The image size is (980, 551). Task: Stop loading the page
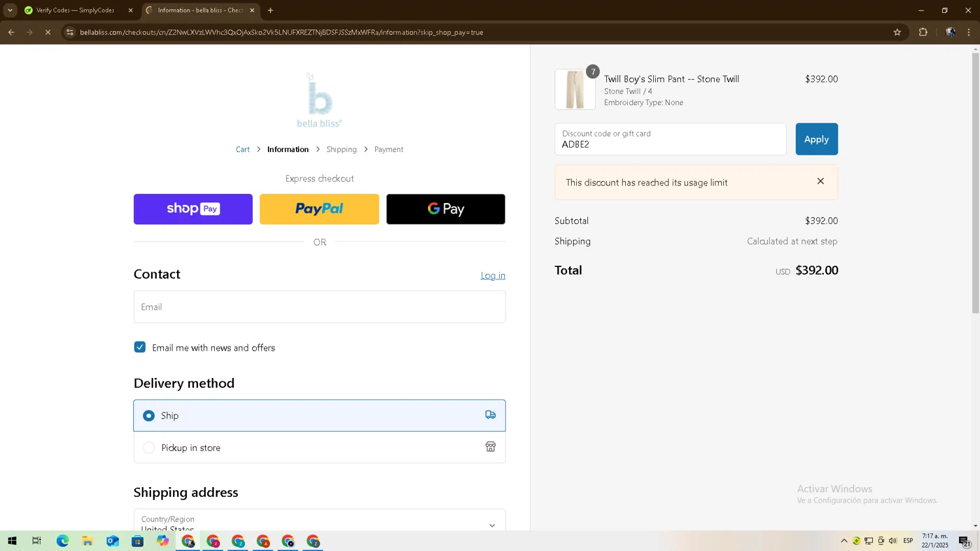click(x=48, y=32)
